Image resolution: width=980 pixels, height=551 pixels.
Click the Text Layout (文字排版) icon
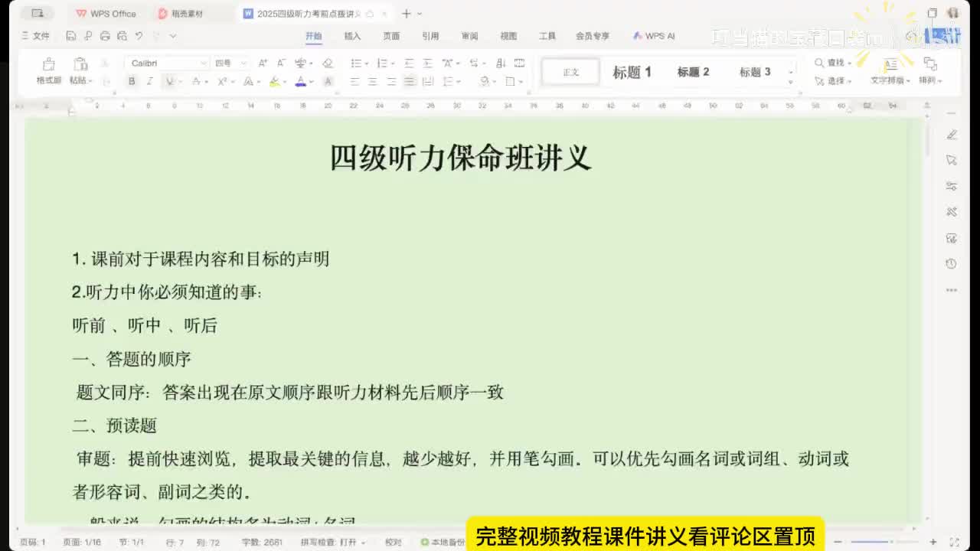[x=890, y=64]
